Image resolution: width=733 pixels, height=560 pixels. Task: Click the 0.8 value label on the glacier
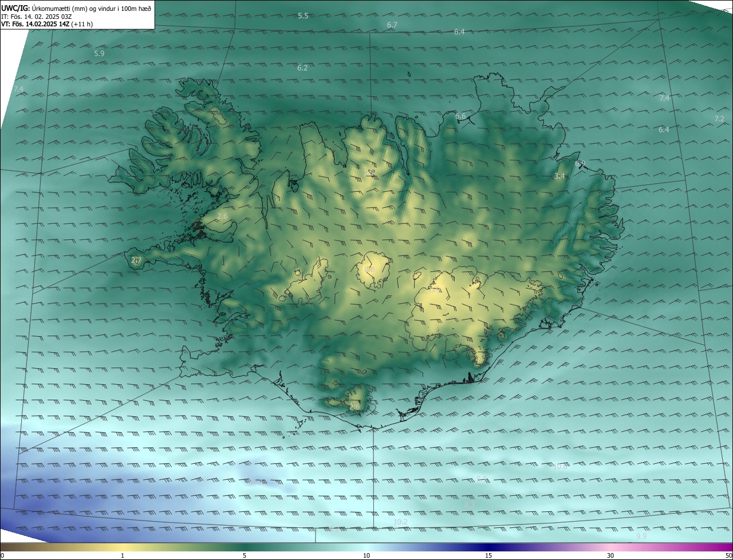tap(369, 269)
